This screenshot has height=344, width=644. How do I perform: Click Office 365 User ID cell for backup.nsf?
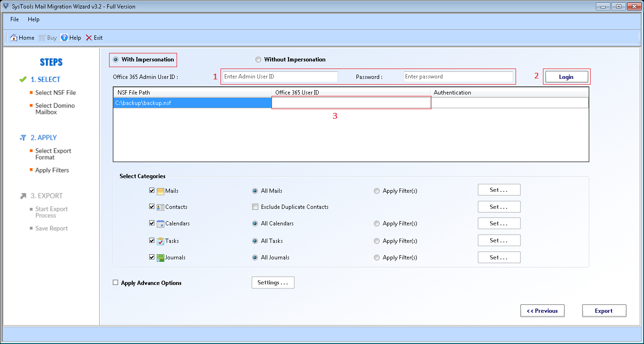tap(351, 103)
